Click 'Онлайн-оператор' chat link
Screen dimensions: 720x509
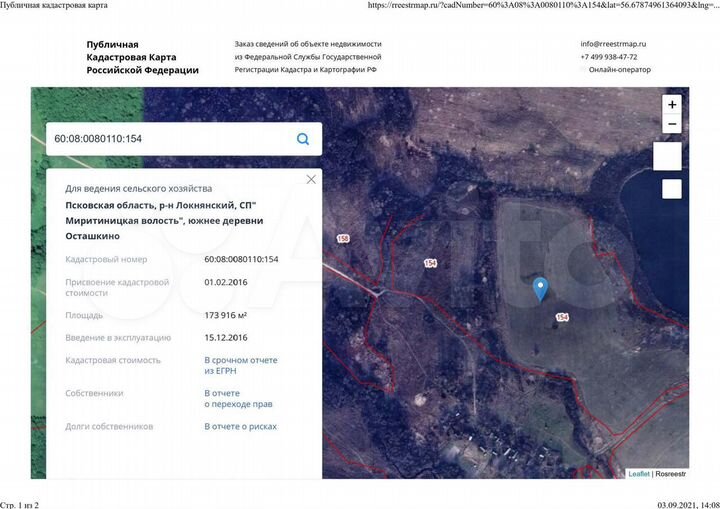click(x=619, y=70)
